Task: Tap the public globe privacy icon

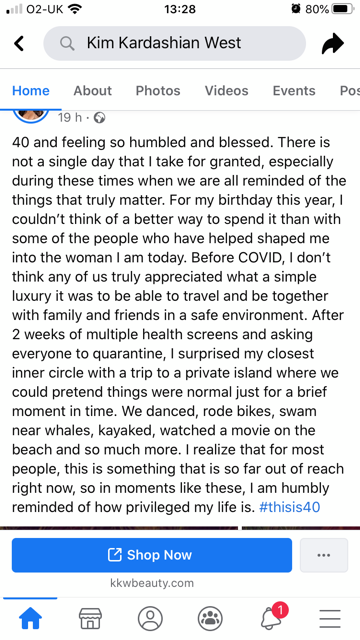Action: tap(100, 118)
